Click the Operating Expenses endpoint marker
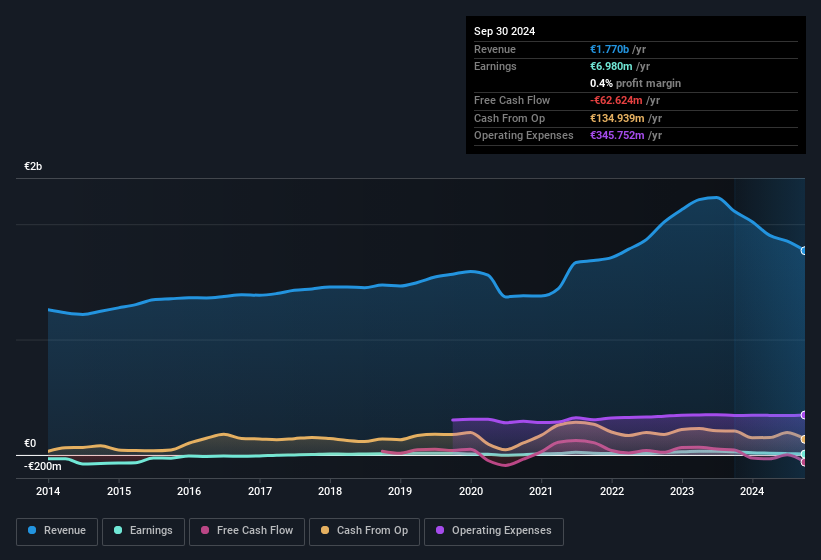Screen dimensions: 821x560 (804, 415)
